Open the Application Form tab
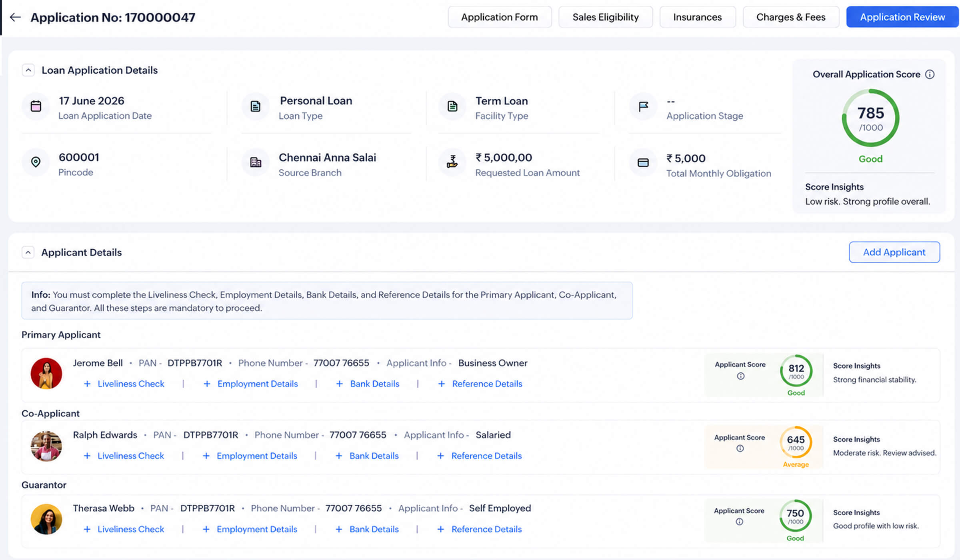 (x=500, y=17)
